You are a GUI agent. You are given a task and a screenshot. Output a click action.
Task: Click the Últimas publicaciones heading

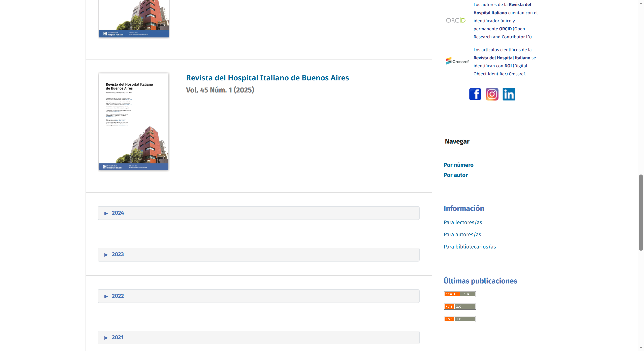click(x=480, y=281)
